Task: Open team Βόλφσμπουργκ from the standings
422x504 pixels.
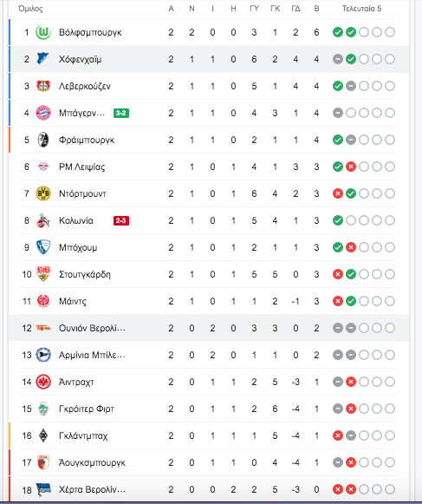Action: click(x=90, y=32)
